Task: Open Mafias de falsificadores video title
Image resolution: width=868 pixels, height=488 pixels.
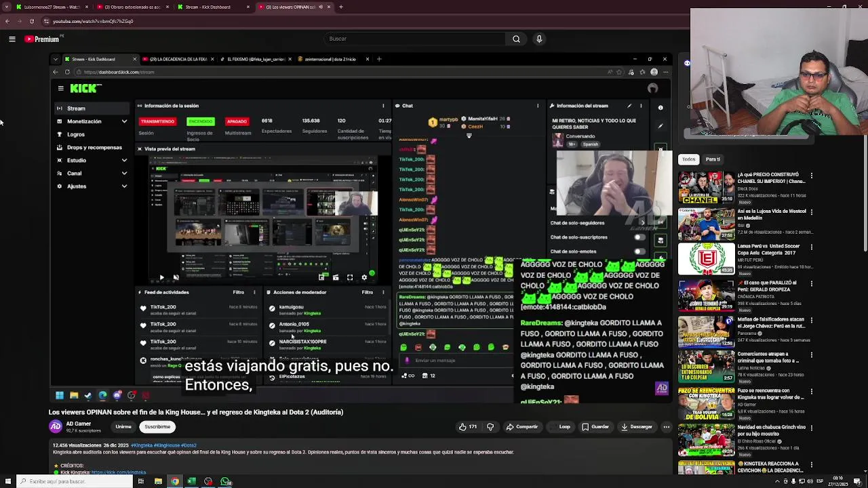Action: (772, 322)
